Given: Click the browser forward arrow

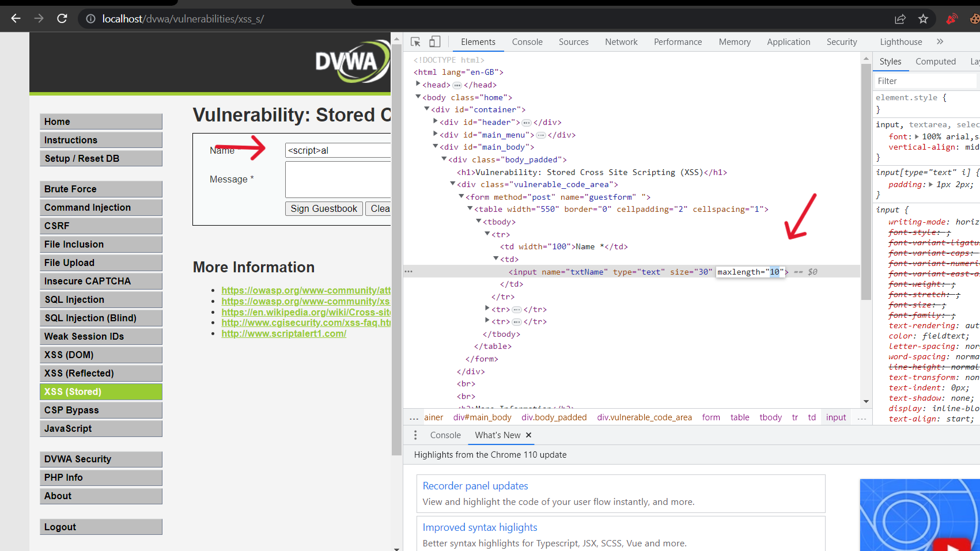Looking at the screenshot, I should (x=38, y=18).
